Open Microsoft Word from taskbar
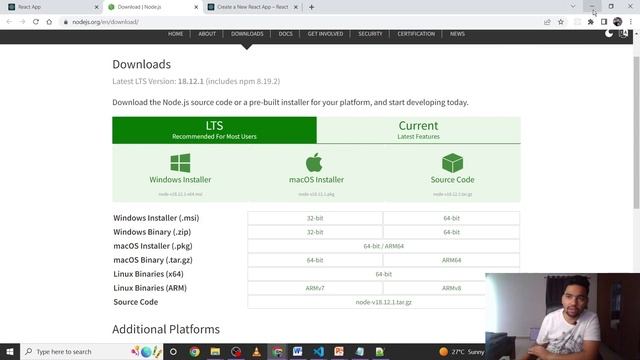The height and width of the screenshot is (360, 640). [298, 351]
